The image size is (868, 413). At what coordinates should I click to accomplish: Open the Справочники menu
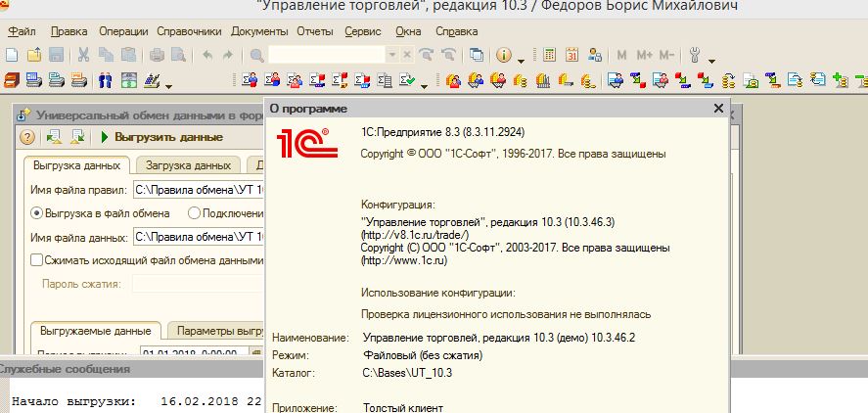click(189, 31)
